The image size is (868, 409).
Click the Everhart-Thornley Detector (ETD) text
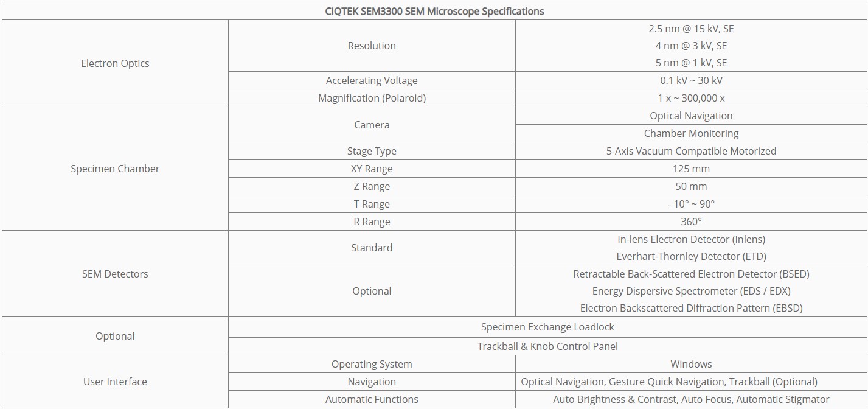[x=691, y=256]
